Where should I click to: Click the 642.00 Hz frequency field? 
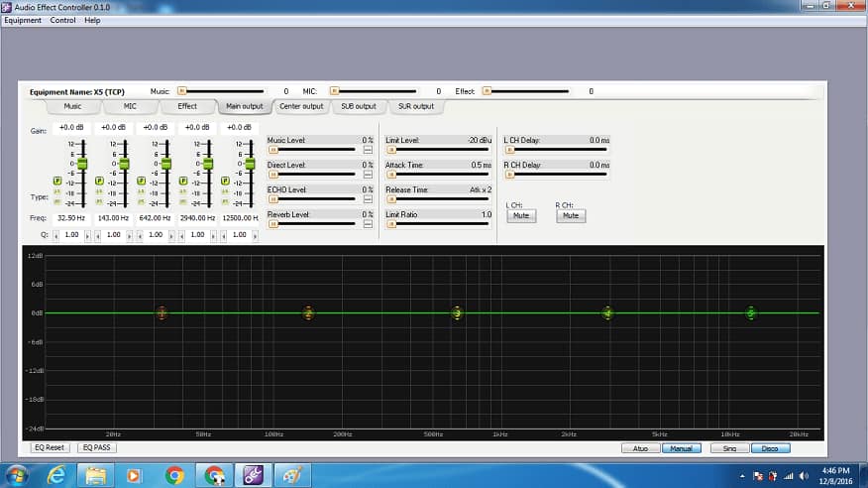pyautogui.click(x=155, y=218)
